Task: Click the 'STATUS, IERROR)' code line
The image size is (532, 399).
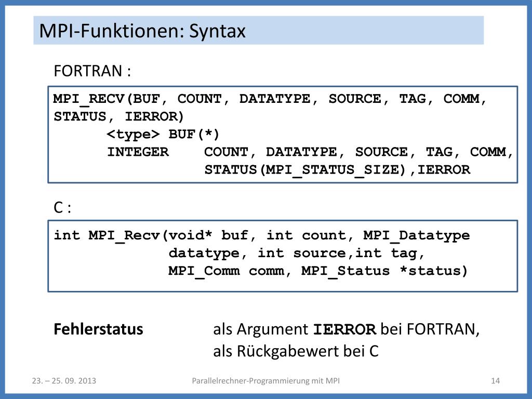Action: click(x=119, y=117)
